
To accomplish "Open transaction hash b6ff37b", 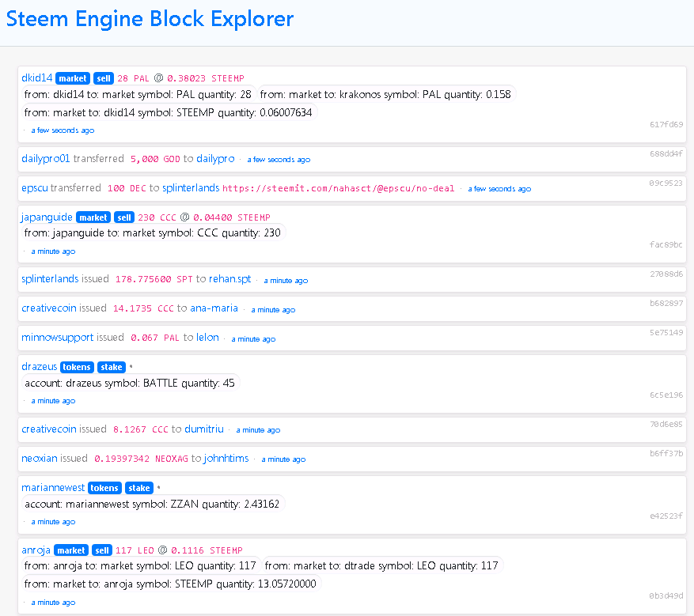I will [x=666, y=453].
